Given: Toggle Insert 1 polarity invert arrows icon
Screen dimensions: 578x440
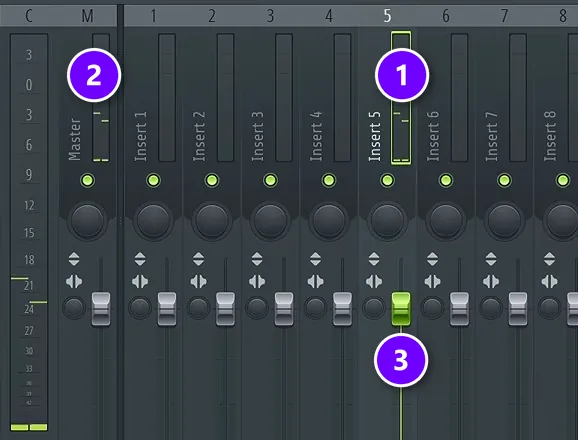Looking at the screenshot, I should coord(140,259).
